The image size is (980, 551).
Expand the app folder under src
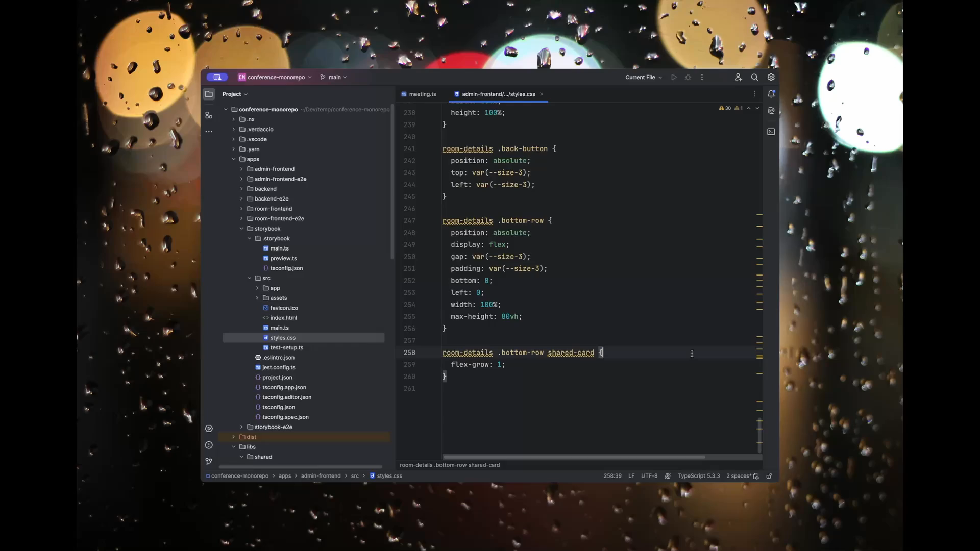pyautogui.click(x=257, y=288)
